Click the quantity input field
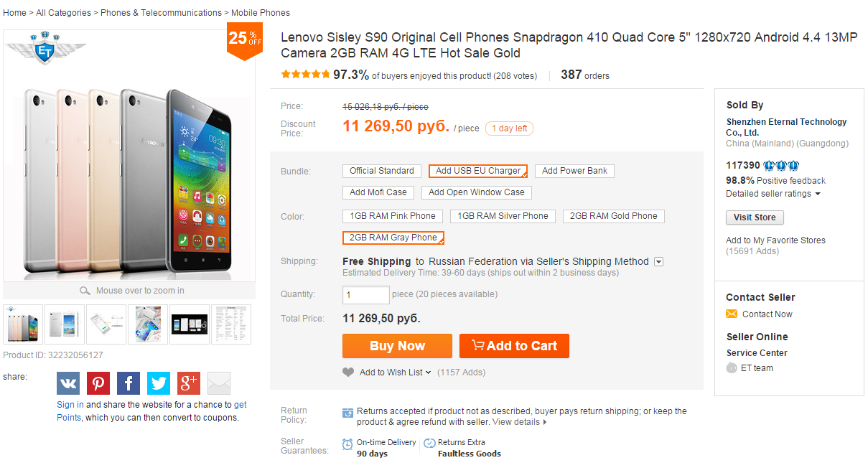Image resolution: width=868 pixels, height=473 pixels. [365, 295]
